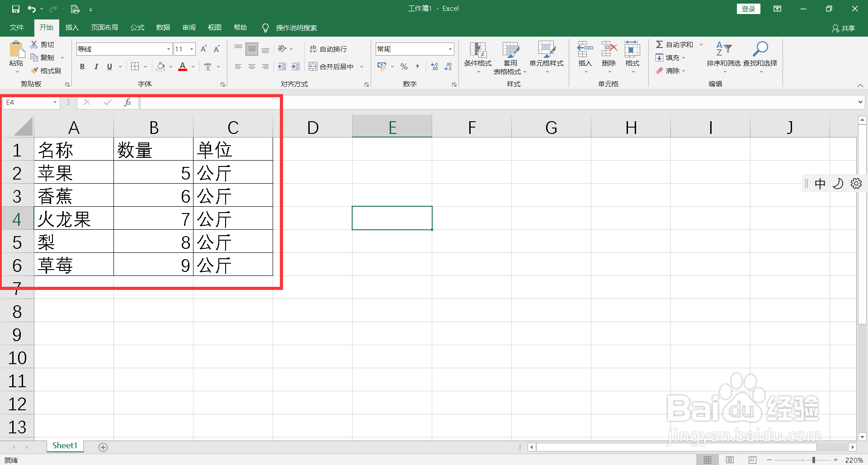Image resolution: width=868 pixels, height=465 pixels.
Task: Click the Tell Me search box 操作说明搜索
Action: 296,28
